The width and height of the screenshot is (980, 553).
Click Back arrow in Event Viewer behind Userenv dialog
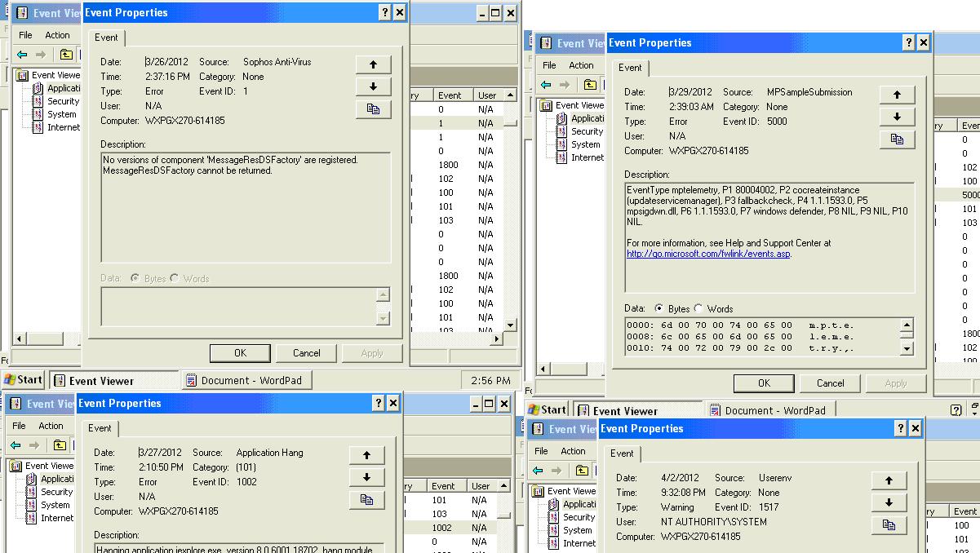538,471
